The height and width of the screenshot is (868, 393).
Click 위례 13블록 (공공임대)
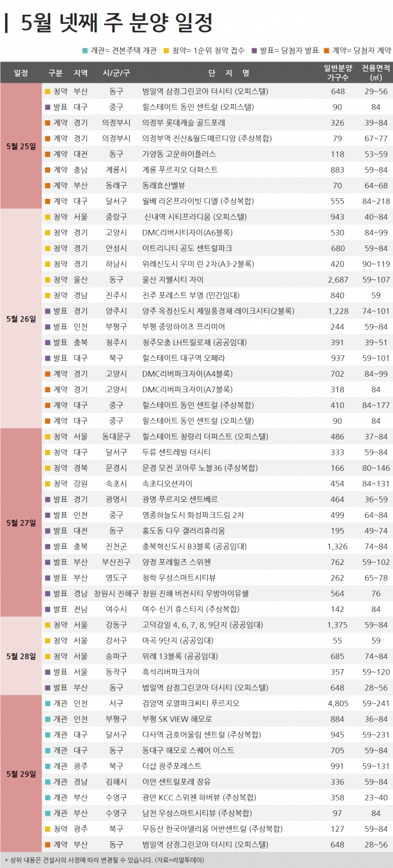[x=180, y=656]
